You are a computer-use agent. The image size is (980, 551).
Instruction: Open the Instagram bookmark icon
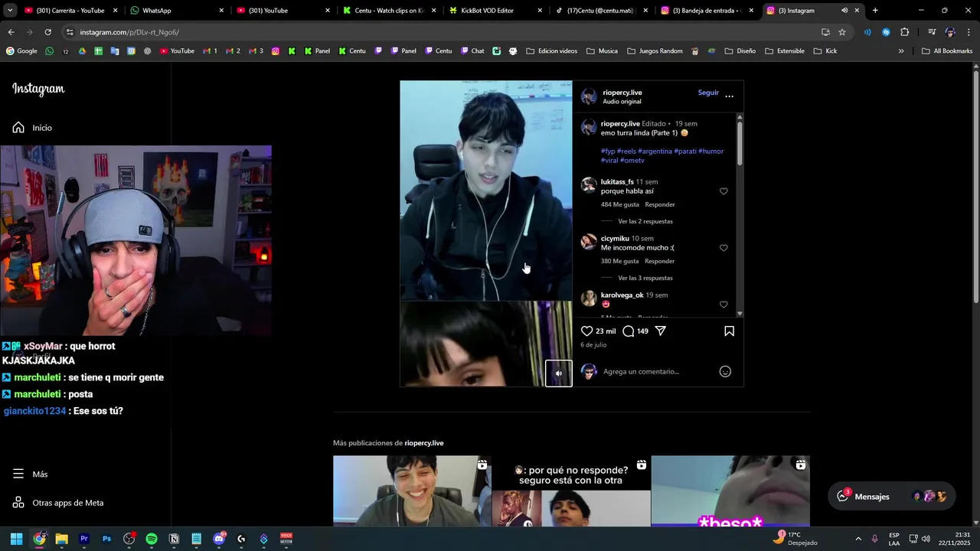tap(276, 51)
